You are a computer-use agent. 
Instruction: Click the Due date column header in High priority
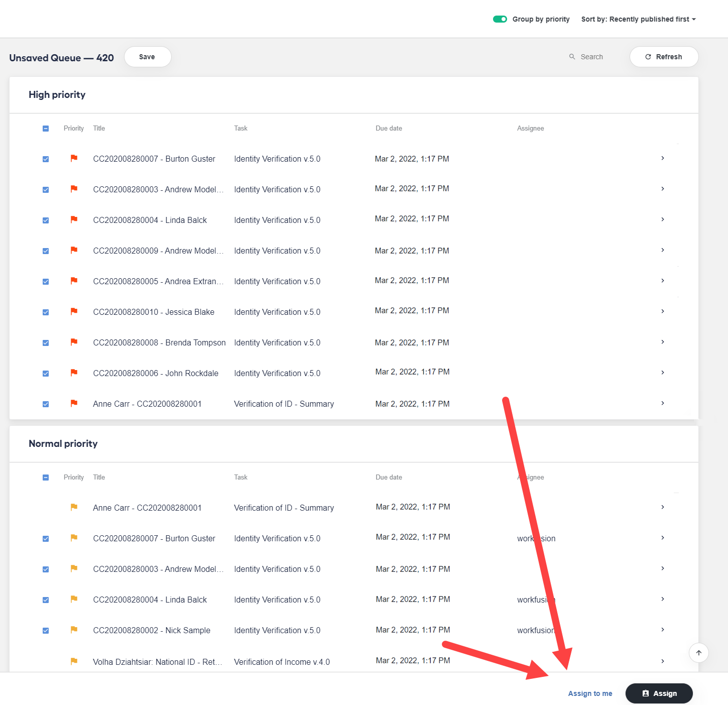point(389,129)
